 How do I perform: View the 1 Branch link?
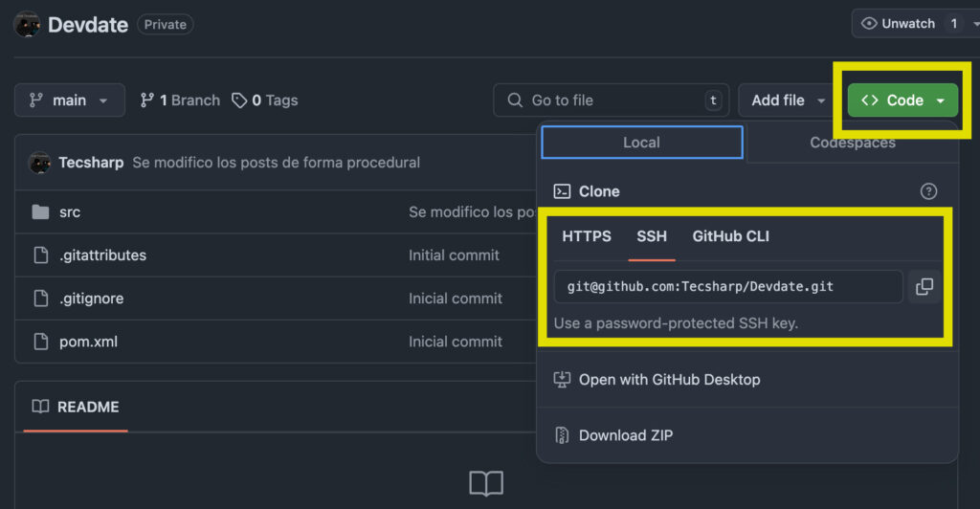(180, 100)
